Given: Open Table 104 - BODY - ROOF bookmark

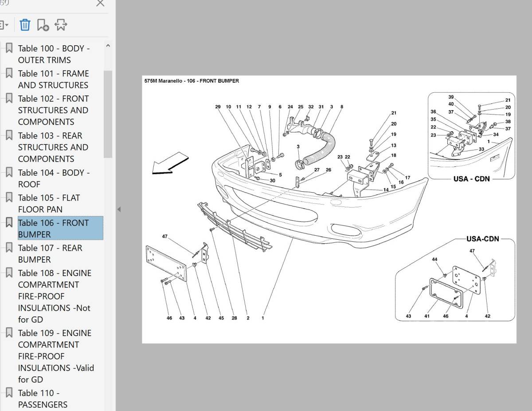Looking at the screenshot, I should [54, 178].
